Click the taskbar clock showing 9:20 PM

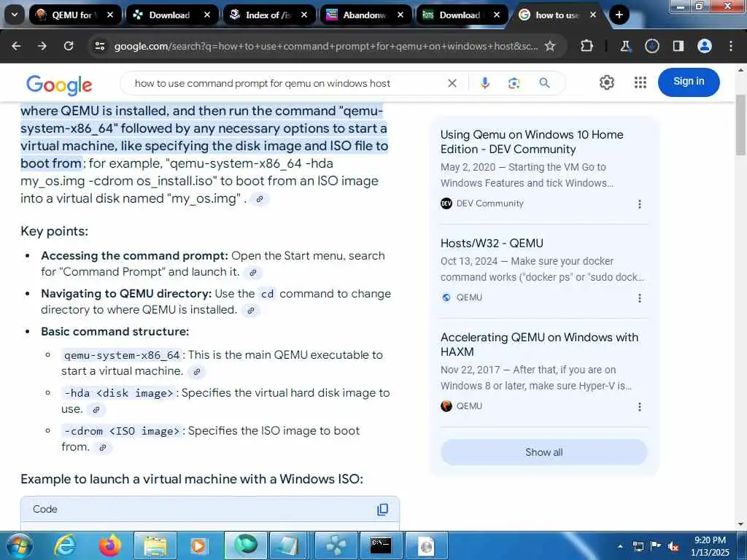(710, 546)
